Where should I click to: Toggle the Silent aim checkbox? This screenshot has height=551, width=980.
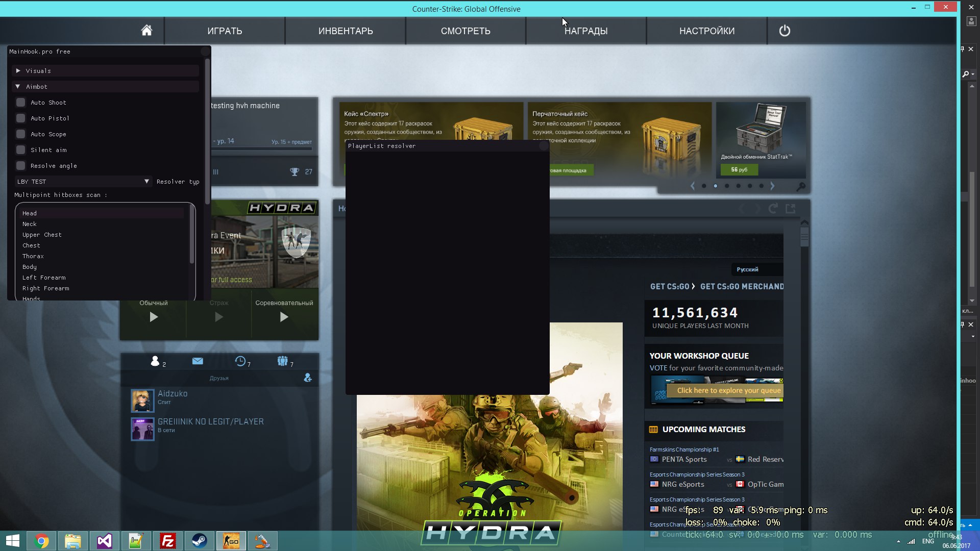pos(21,150)
